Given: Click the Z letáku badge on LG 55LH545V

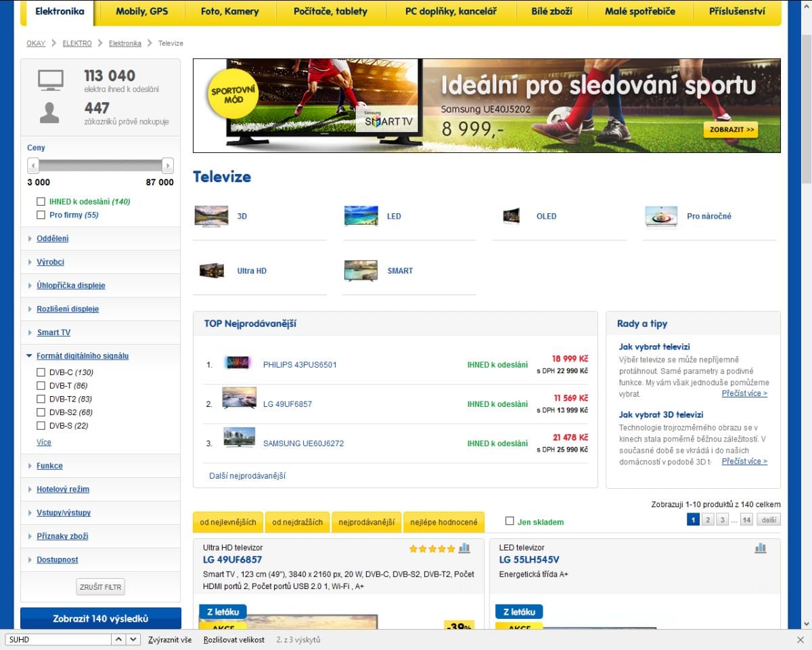Looking at the screenshot, I should tap(519, 612).
